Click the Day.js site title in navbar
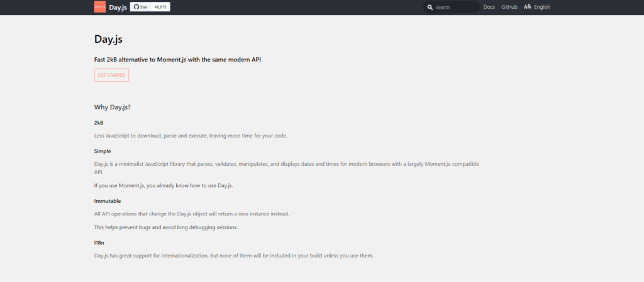644x282 pixels. click(117, 7)
